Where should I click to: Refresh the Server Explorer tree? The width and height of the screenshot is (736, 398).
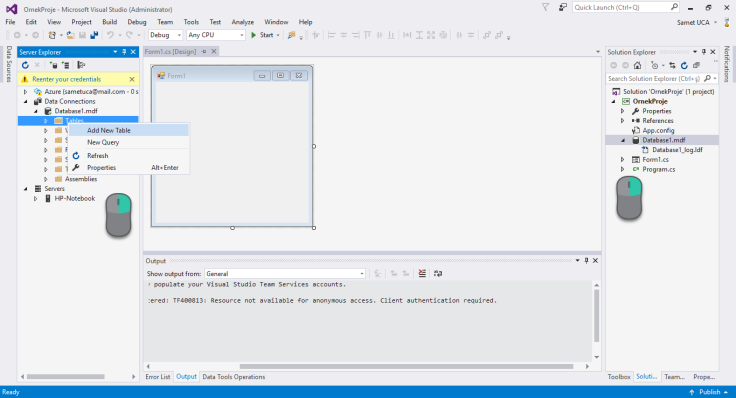25,65
